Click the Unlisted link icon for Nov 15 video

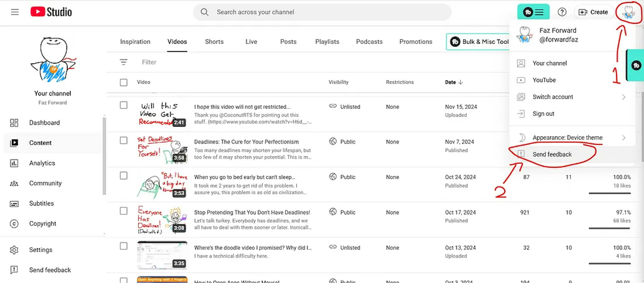click(333, 106)
